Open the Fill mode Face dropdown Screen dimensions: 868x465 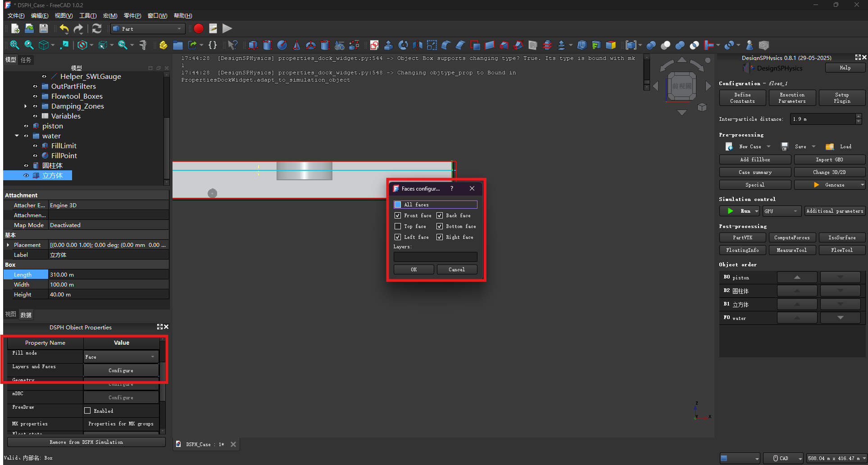click(121, 357)
